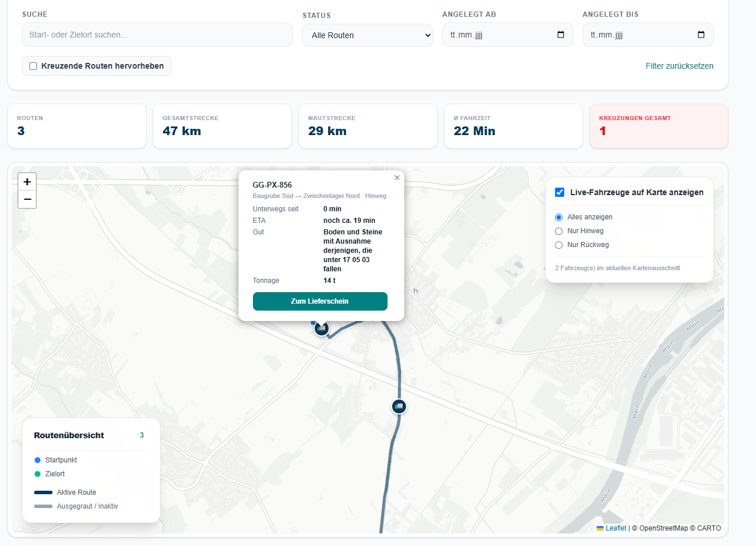Select the Nur Rückweg radio option
This screenshot has height=545, width=756.
[558, 245]
